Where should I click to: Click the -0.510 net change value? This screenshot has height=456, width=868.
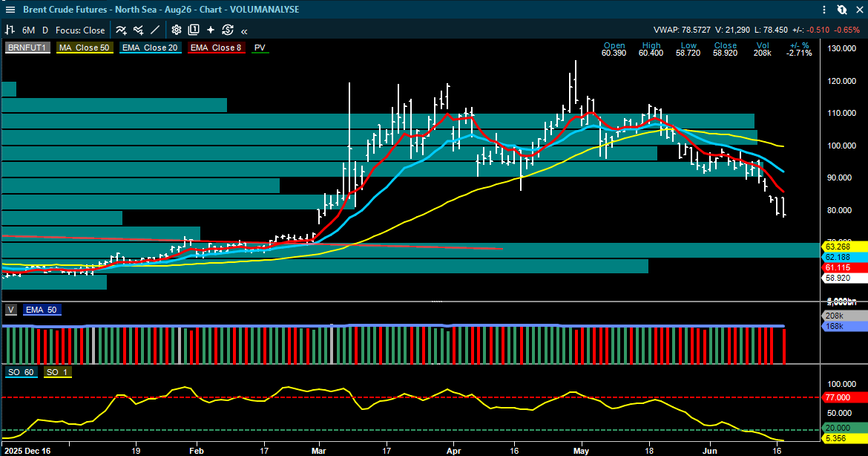tap(818, 30)
